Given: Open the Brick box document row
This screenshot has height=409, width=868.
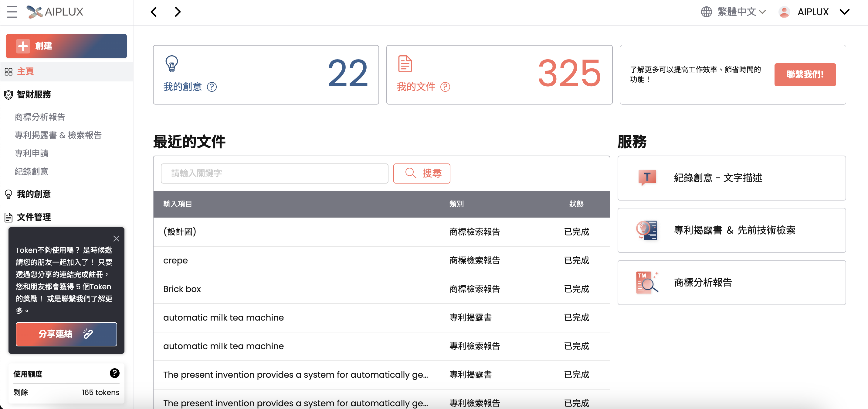Looking at the screenshot, I should point(381,289).
